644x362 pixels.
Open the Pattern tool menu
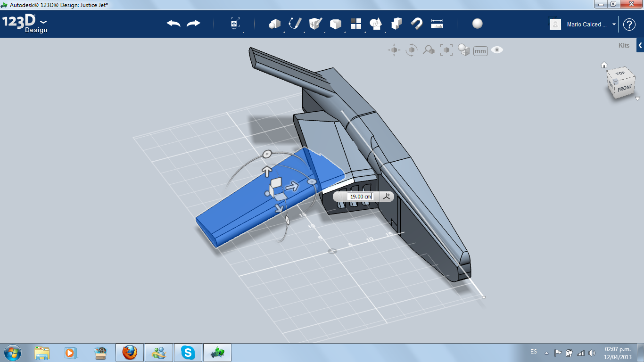(x=356, y=24)
